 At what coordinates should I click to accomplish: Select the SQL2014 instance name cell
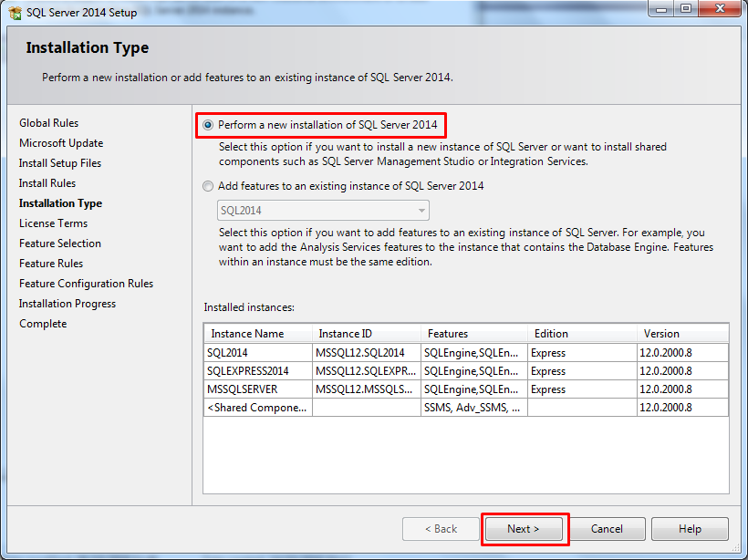click(x=258, y=352)
